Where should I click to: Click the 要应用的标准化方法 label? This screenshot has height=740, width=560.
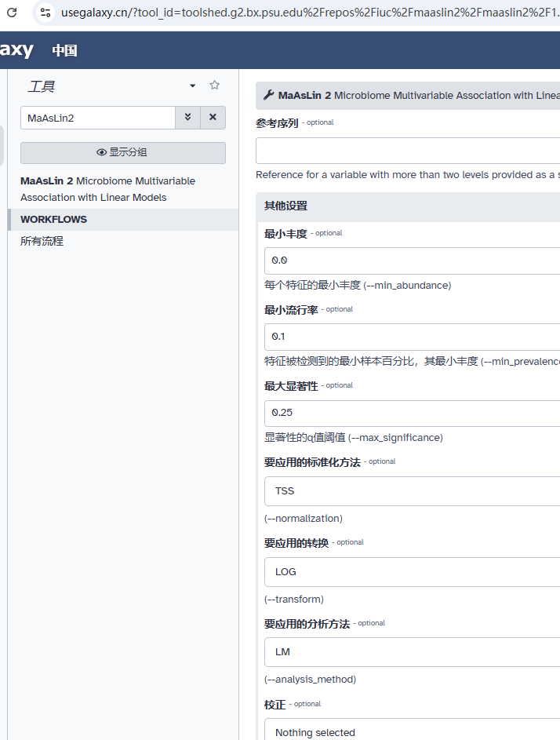point(312,462)
